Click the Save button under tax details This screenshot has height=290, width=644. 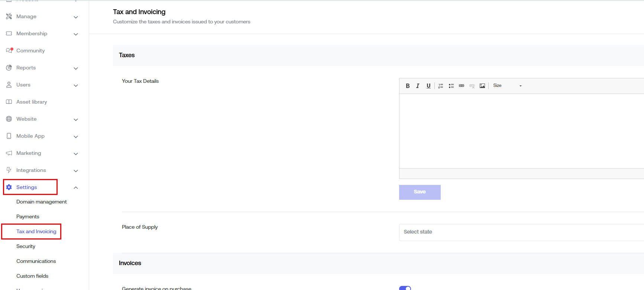point(420,192)
